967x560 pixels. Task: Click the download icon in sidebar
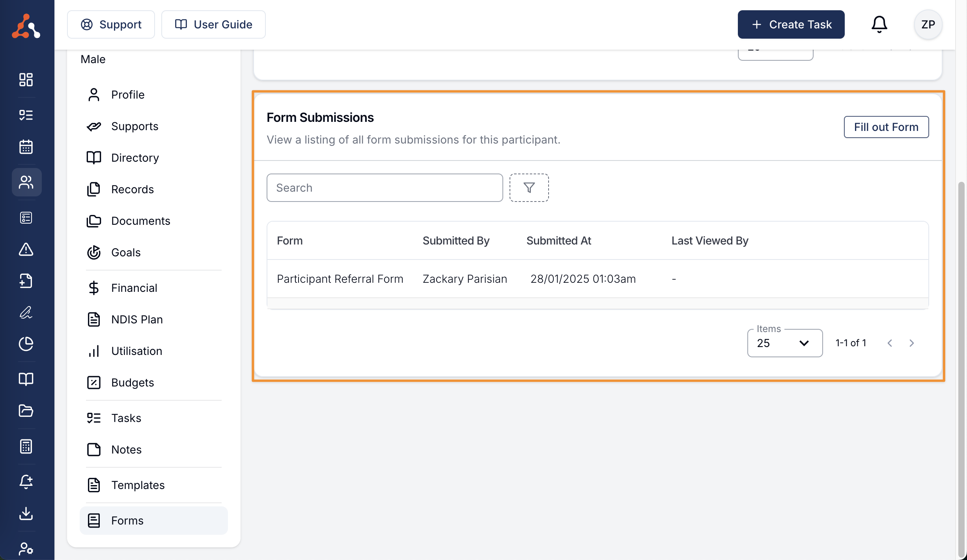pos(26,513)
